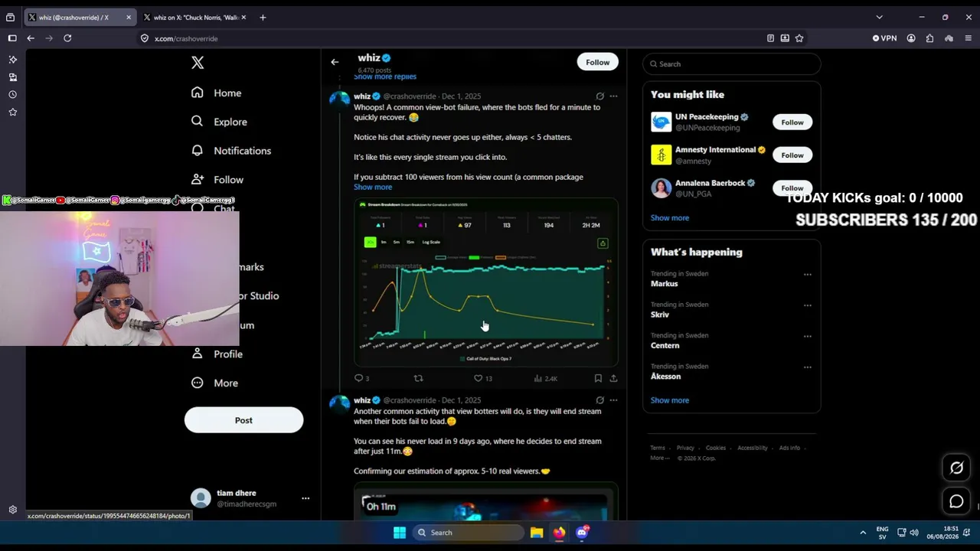Viewport: 980px width, 551px height.
Task: Open the more options menu on the first whiz post
Action: [613, 96]
